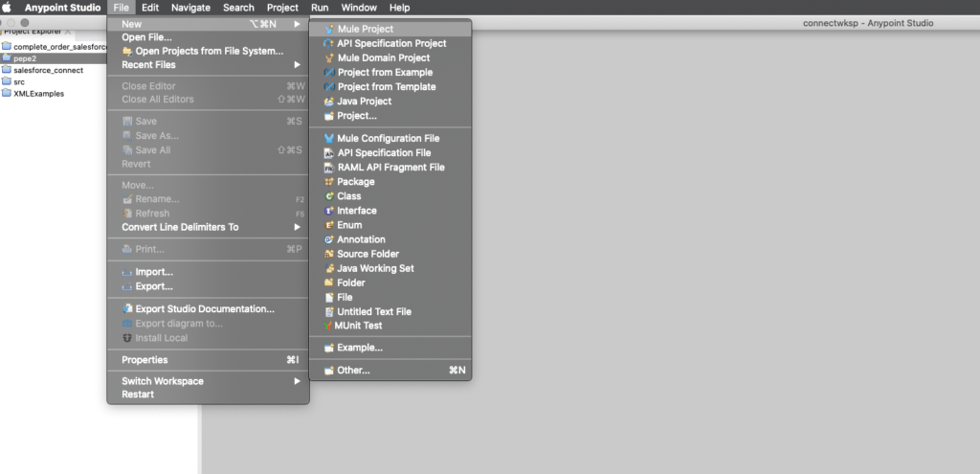Click the Export Studio Documentation icon
Image resolution: width=980 pixels, height=474 pixels.
127,309
